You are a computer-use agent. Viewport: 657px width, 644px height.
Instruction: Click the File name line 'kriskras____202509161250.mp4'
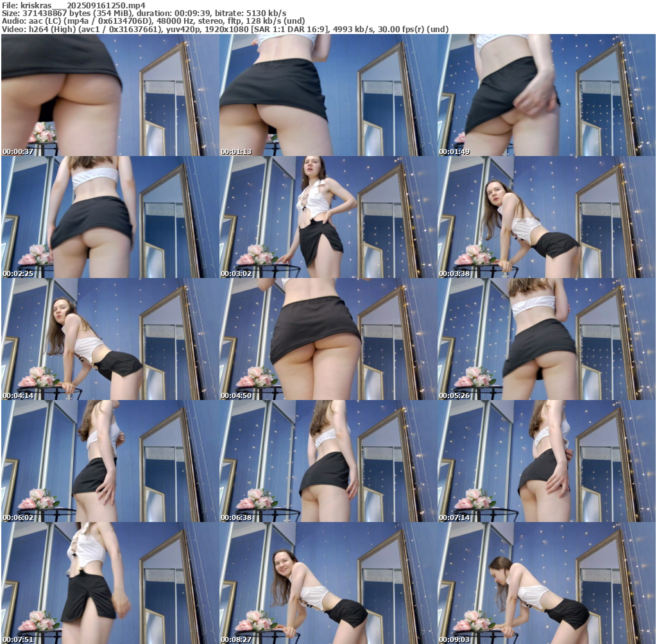pos(74,5)
